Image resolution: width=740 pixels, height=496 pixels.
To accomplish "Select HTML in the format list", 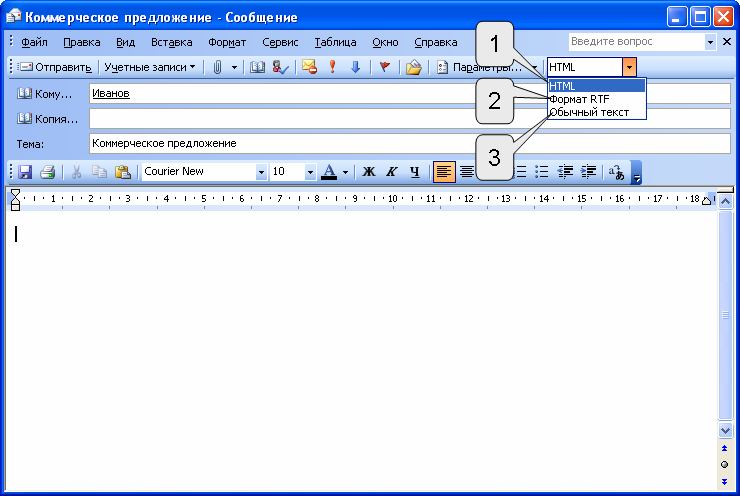I will (597, 86).
